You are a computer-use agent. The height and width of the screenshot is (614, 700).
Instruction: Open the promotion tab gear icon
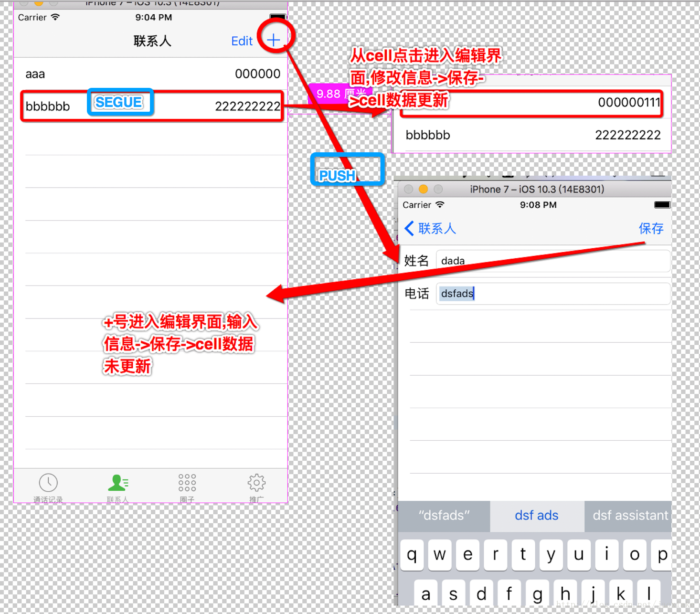[x=256, y=483]
